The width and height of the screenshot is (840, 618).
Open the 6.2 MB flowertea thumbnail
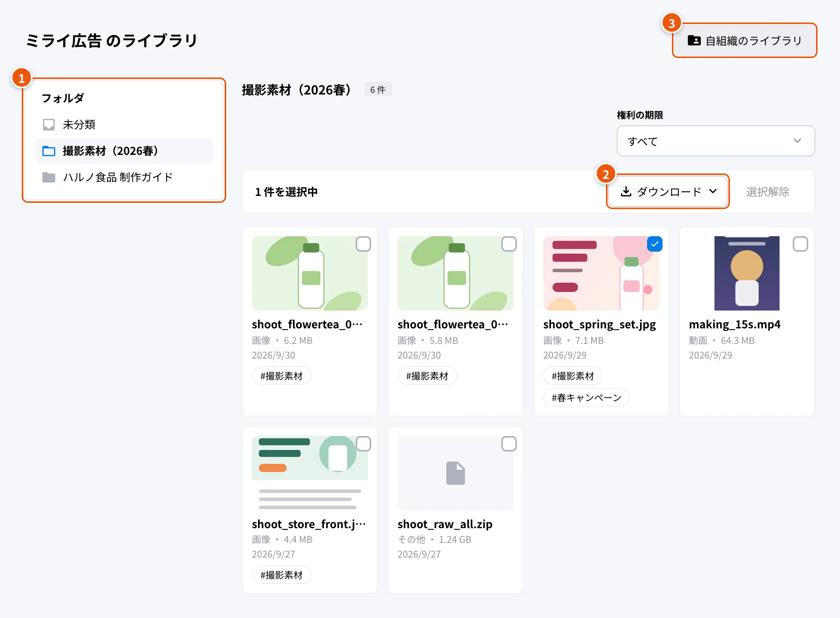(x=310, y=273)
